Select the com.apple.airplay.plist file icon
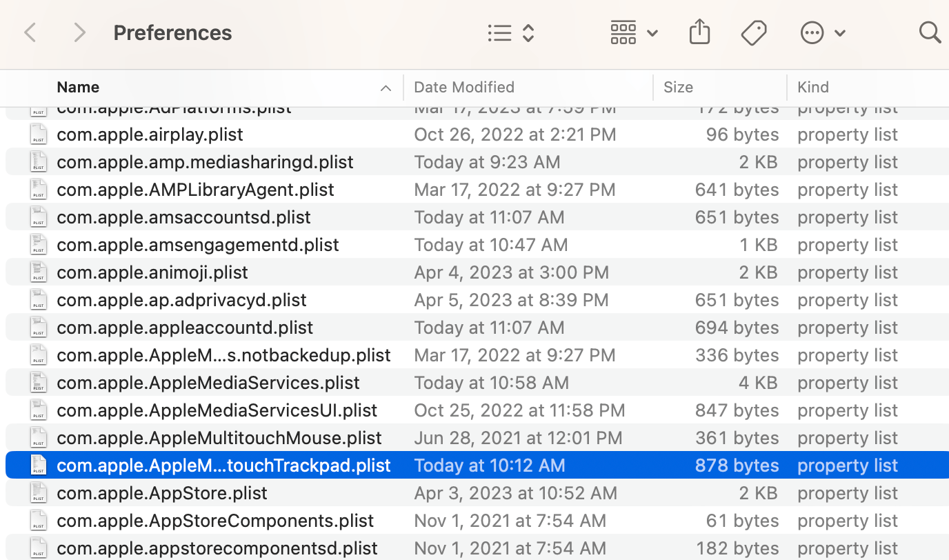 39,134
